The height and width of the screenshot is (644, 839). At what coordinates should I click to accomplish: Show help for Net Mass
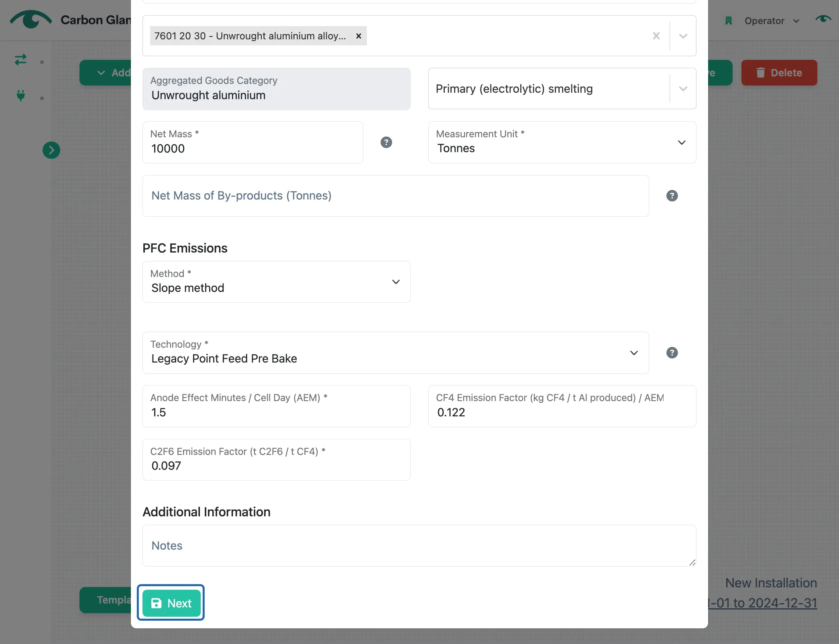coord(386,143)
